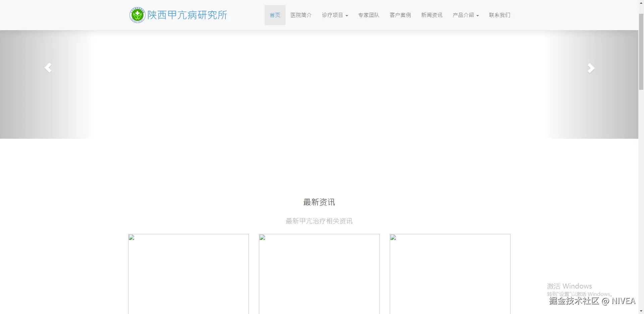Click the 陕西甲亢病研究所 logo icon
The image size is (644, 314).
[x=137, y=15]
